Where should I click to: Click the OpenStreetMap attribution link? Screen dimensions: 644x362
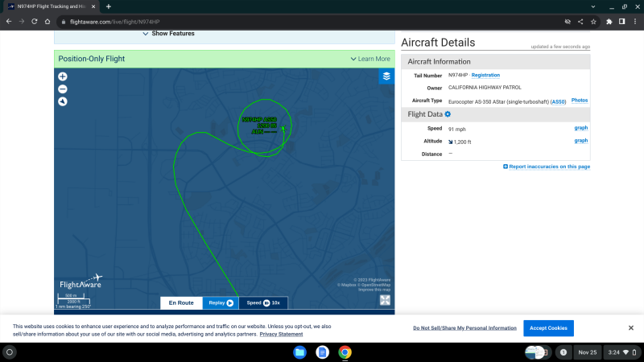(x=376, y=285)
